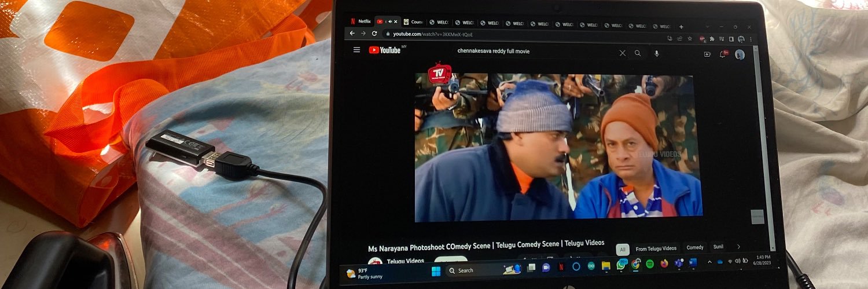The width and height of the screenshot is (868, 289).
Task: Open Chrome media controls icon
Action: point(722,39)
